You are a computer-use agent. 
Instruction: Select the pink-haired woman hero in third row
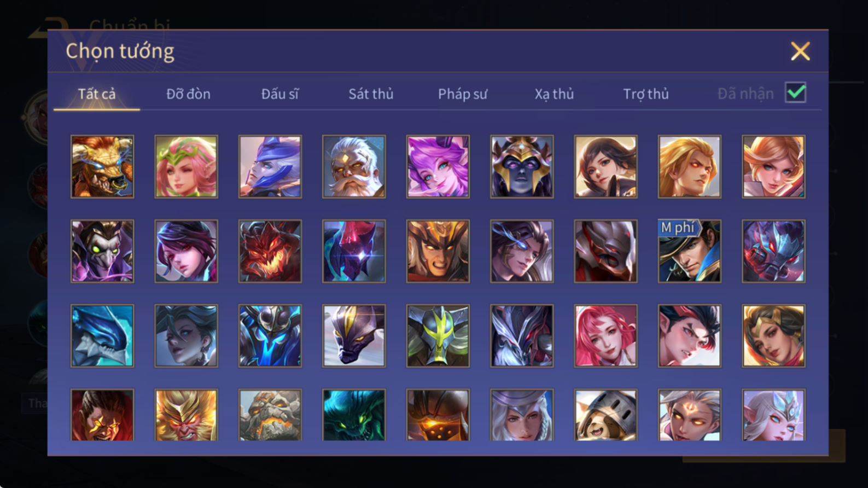coord(605,335)
